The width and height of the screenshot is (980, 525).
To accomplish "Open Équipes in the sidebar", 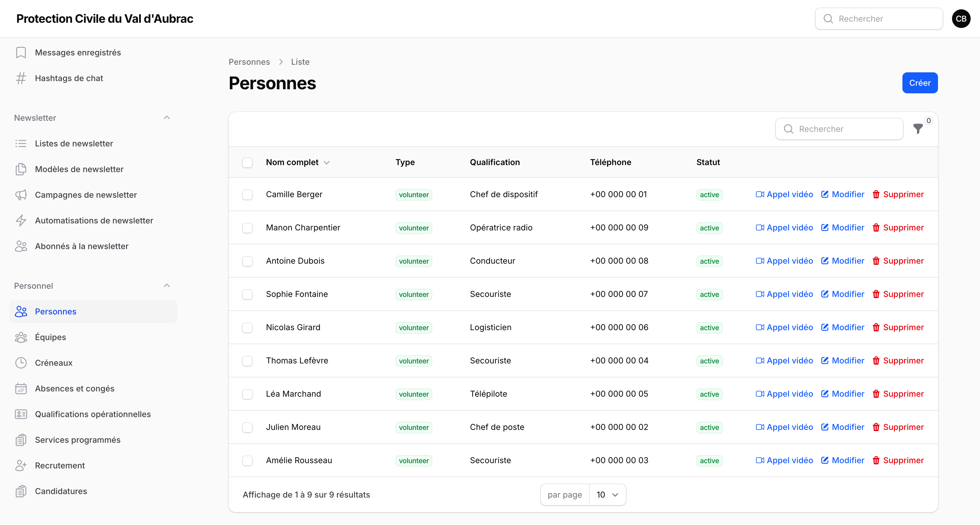I will click(x=93, y=337).
